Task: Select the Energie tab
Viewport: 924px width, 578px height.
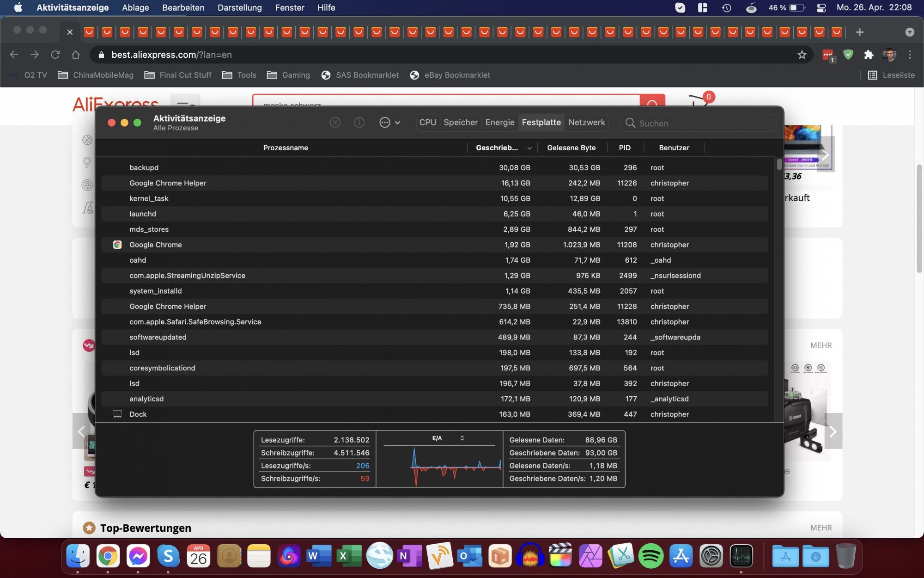Action: pyautogui.click(x=499, y=123)
